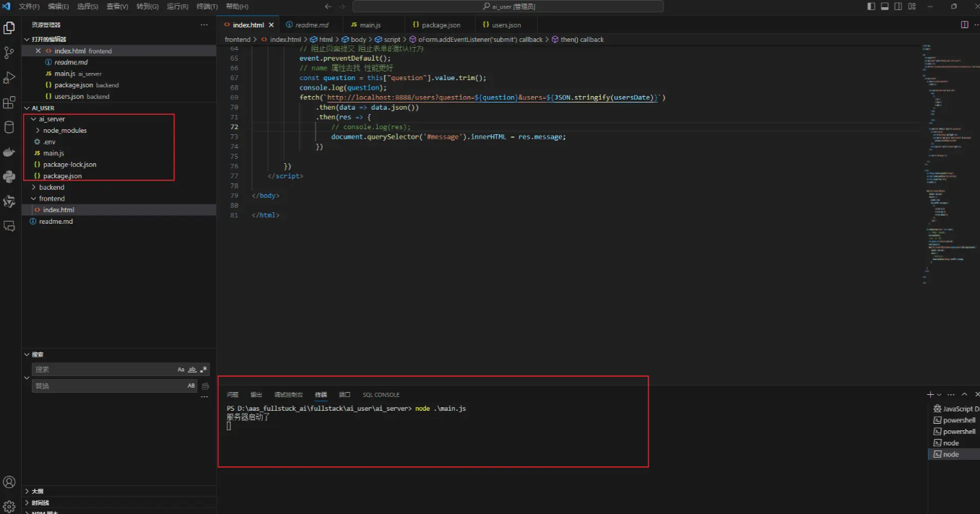The width and height of the screenshot is (980, 514).
Task: Switch to the 输出 panel tab
Action: click(x=256, y=395)
